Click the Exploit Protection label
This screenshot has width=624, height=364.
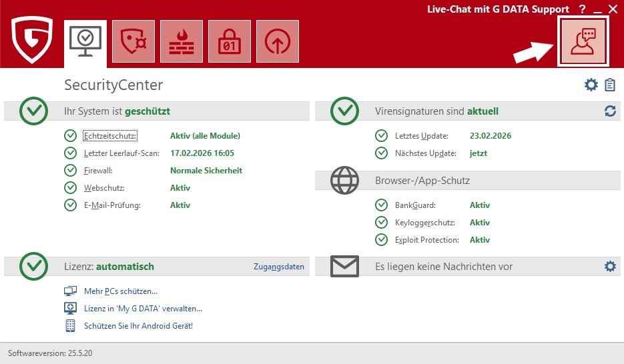pyautogui.click(x=426, y=240)
